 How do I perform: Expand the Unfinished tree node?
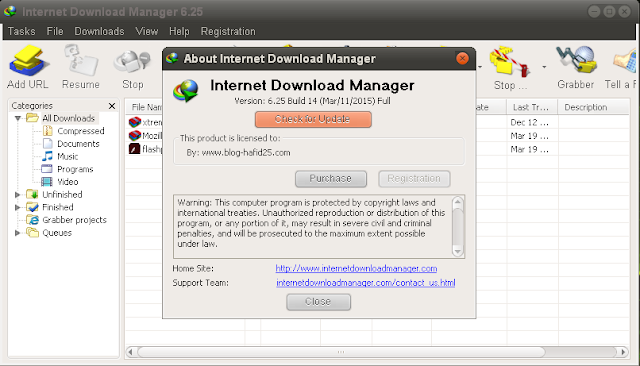pos(18,195)
